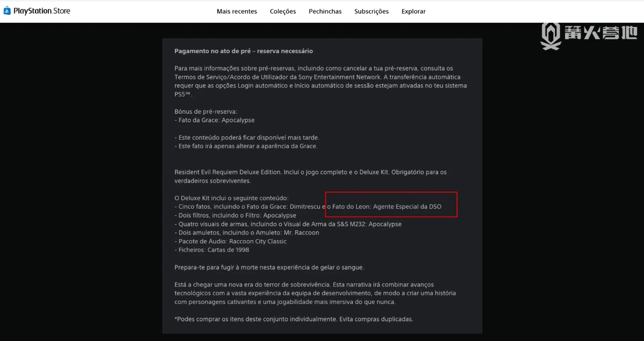644x341 pixels.
Task: Click the 'O Deluxe Kit inclui' line
Action: 231,198
